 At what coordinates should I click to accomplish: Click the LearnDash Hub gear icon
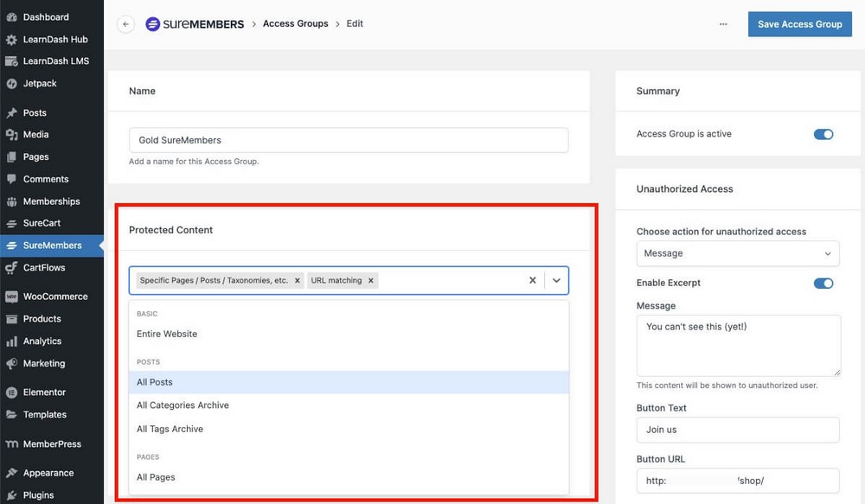[11, 40]
